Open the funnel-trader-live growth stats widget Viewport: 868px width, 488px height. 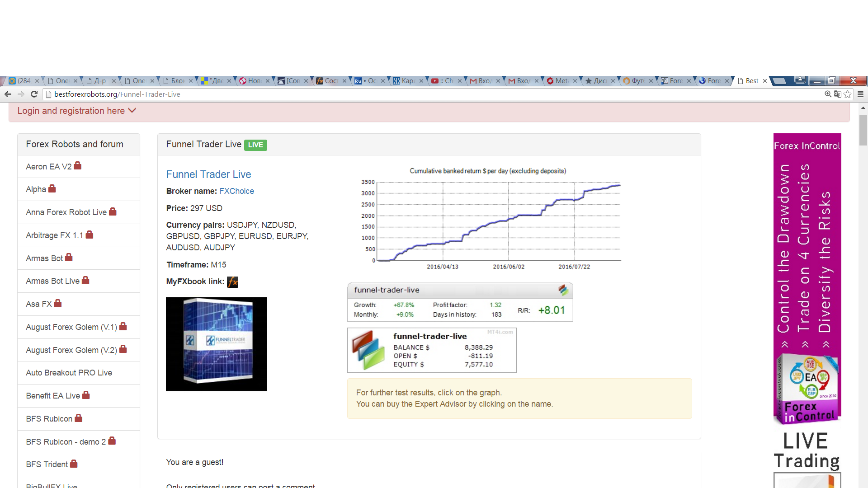click(x=460, y=302)
